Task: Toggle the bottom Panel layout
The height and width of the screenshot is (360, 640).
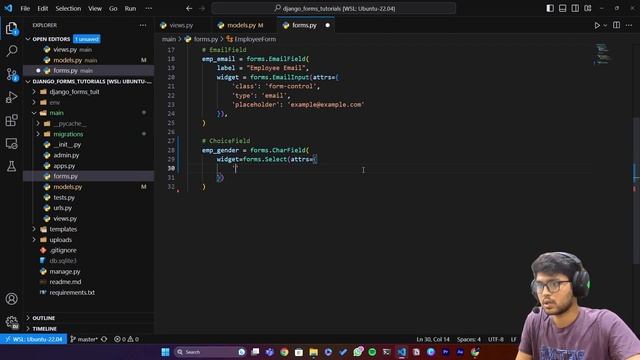Action: 562,9
